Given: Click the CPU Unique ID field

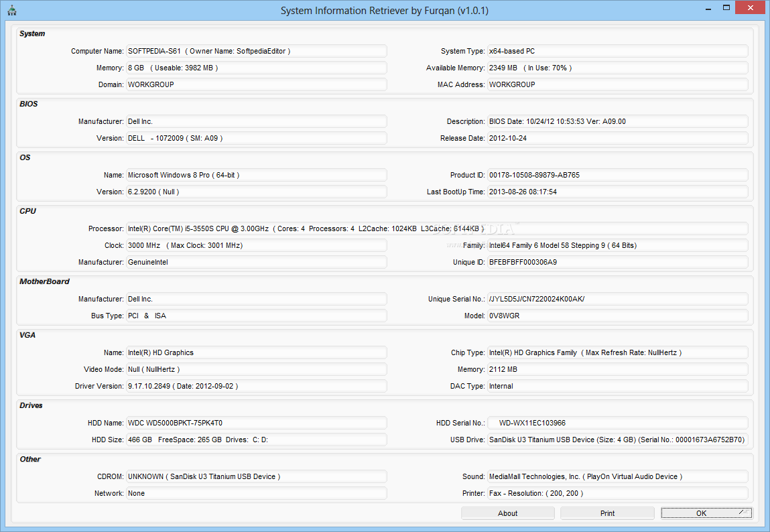Looking at the screenshot, I should (618, 262).
